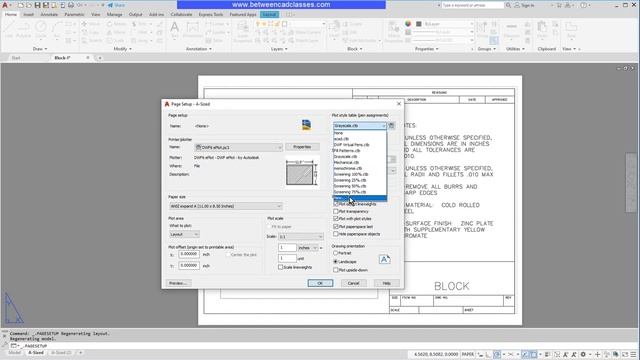Click the search magnifier icon
Viewport: 640px width, 360px height.
[x=508, y=5]
